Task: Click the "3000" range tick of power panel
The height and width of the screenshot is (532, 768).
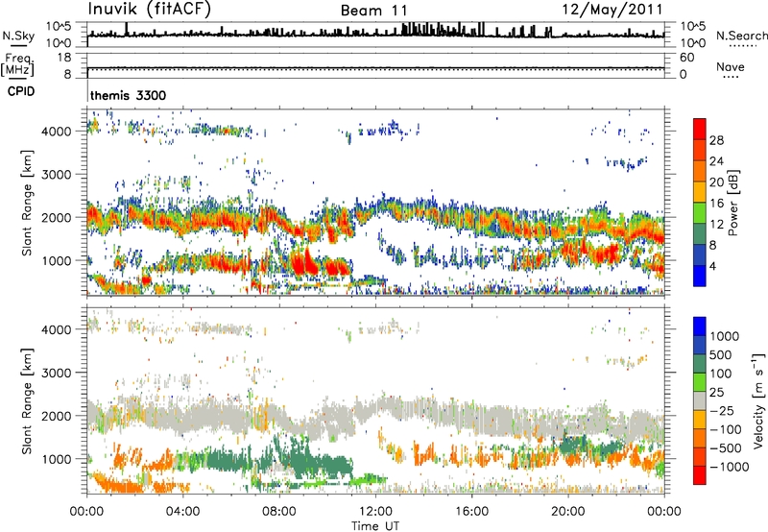Action: [57, 175]
